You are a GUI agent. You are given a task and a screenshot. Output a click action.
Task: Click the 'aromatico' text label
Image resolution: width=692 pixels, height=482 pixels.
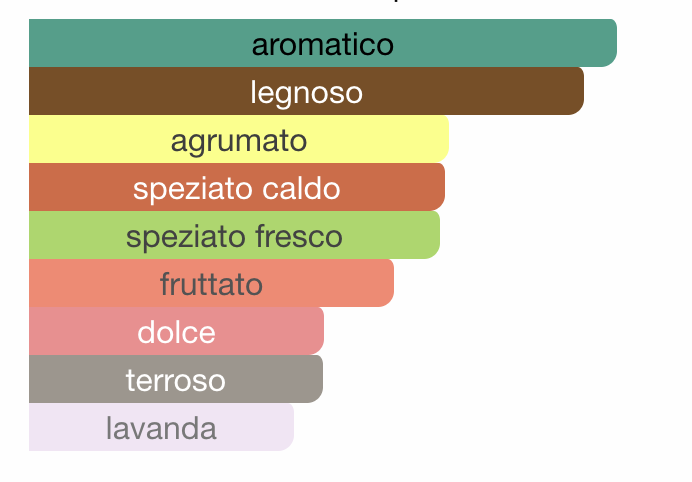point(323,45)
